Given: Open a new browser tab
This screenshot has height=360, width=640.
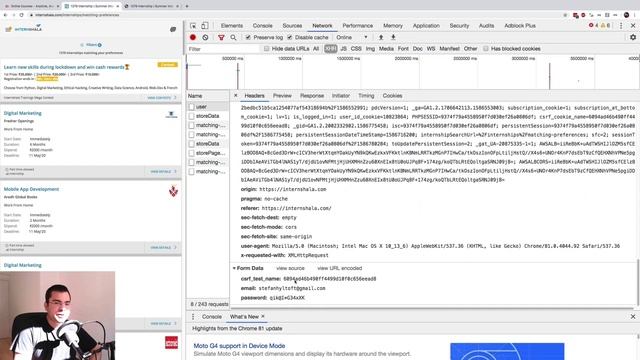Looking at the screenshot, I should 187,6.
